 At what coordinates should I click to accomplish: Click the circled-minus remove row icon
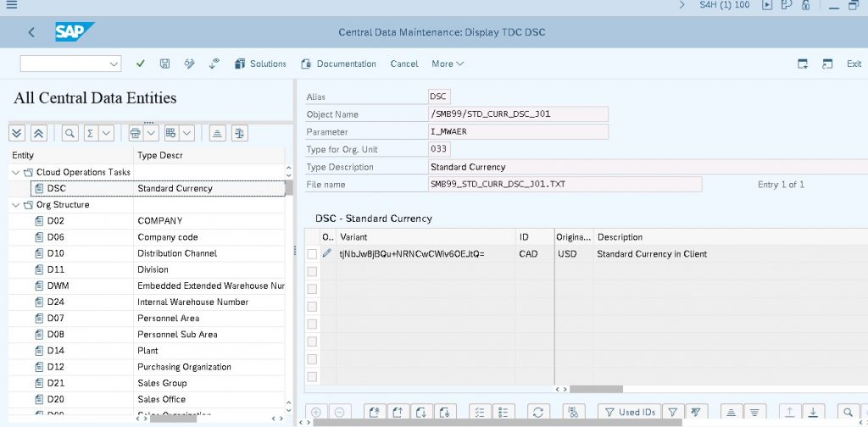point(339,412)
